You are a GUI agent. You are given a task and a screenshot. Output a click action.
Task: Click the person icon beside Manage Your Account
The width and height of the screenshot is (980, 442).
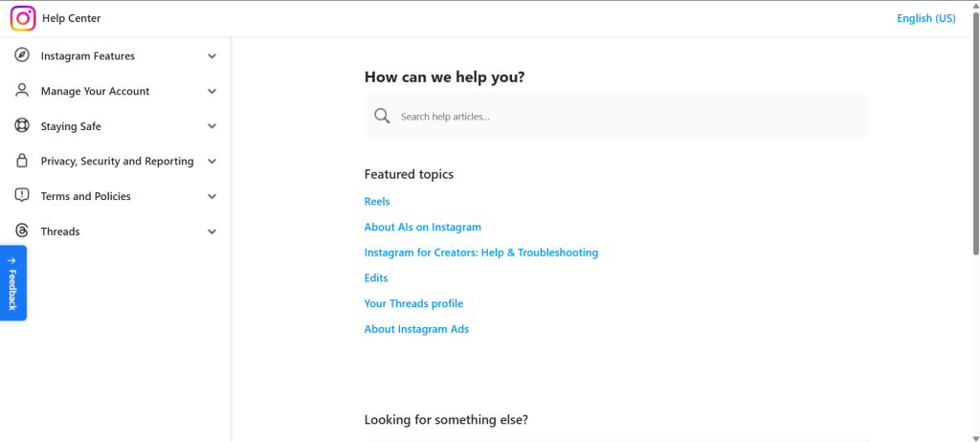click(22, 91)
